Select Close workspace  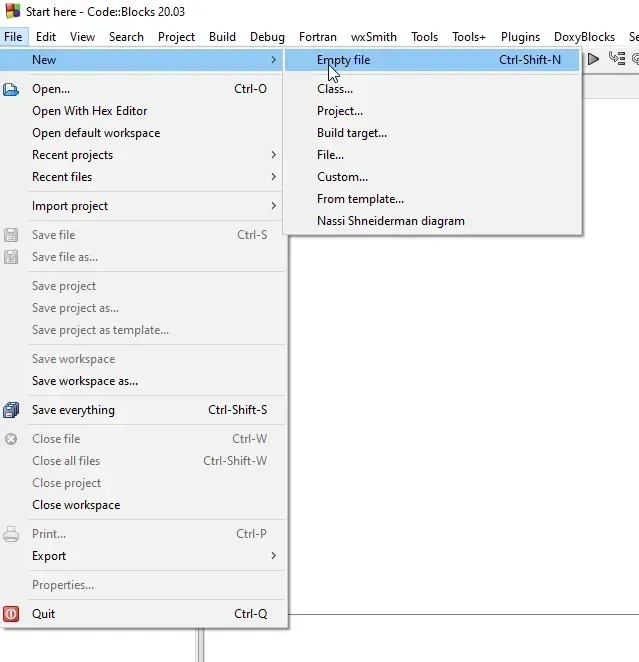pos(143,505)
